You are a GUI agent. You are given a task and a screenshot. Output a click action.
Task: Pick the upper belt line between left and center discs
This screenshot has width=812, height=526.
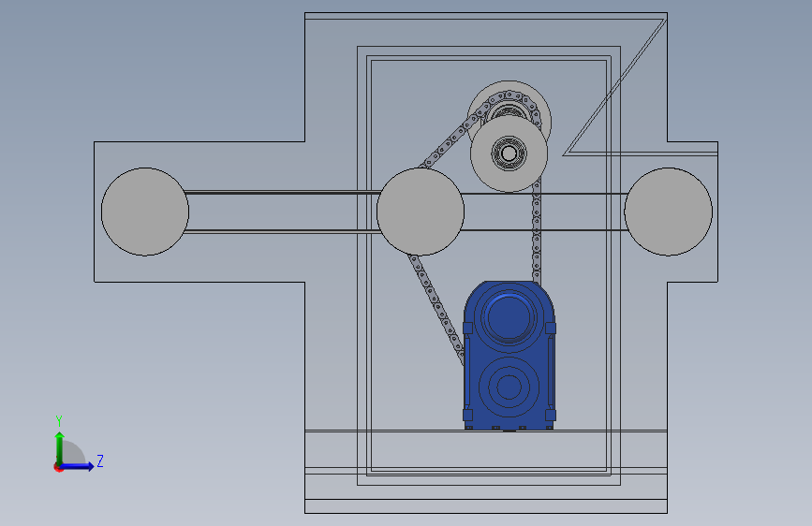(x=283, y=193)
